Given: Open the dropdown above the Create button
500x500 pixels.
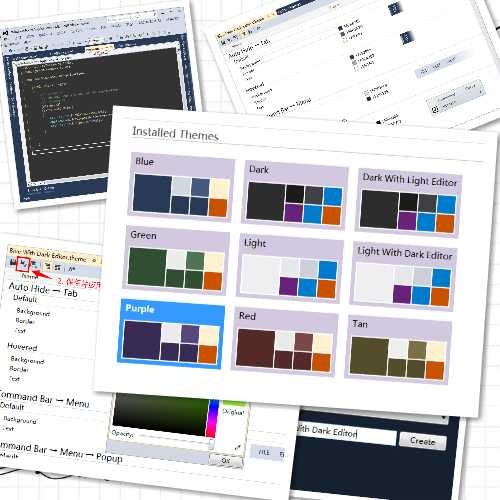Looking at the screenshot, I should point(443,417).
